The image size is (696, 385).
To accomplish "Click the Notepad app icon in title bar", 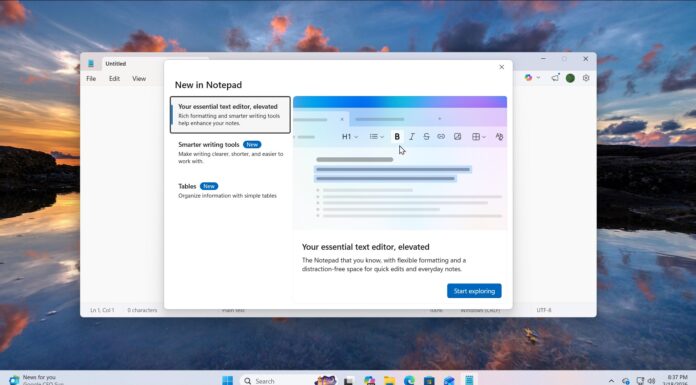I will tap(91, 64).
